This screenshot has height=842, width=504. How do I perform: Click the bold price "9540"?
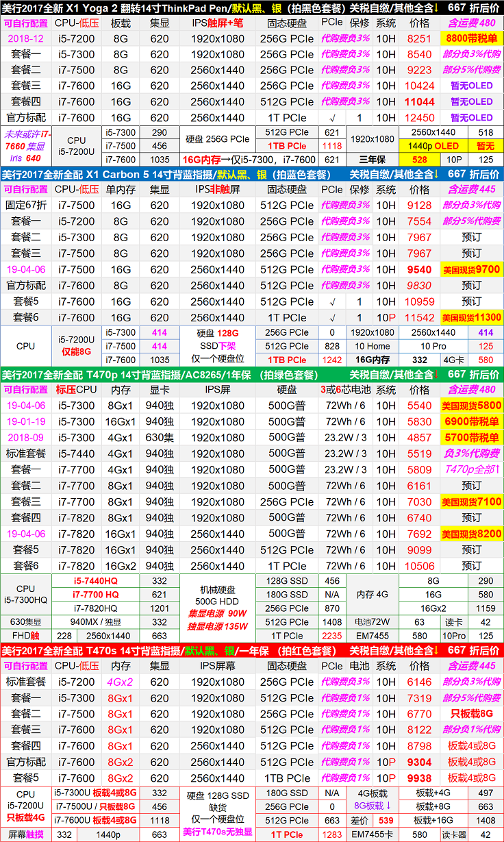pos(419,269)
